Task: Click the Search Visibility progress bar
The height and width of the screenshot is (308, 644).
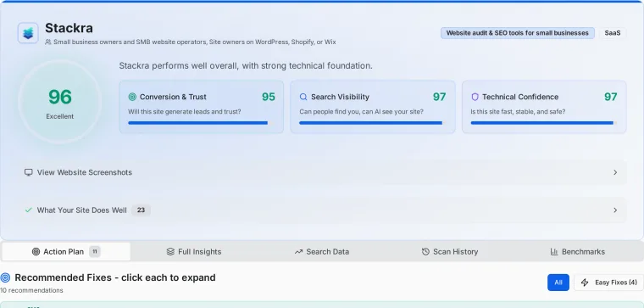Action: tap(373, 123)
